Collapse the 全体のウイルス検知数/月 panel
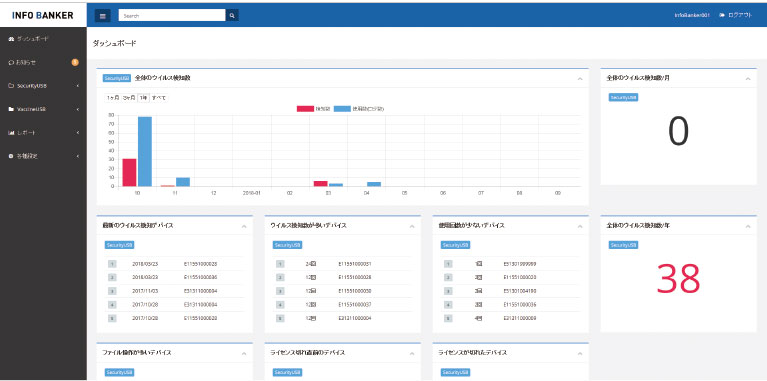 coord(748,78)
